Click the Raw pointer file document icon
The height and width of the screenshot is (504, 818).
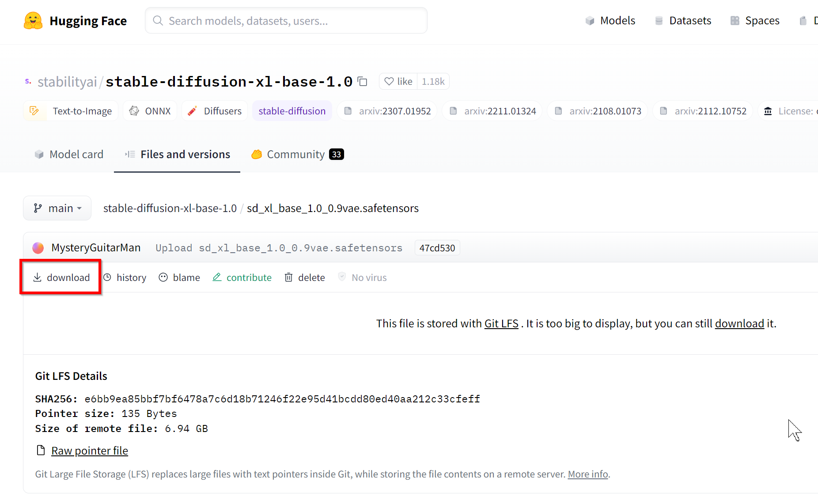41,451
